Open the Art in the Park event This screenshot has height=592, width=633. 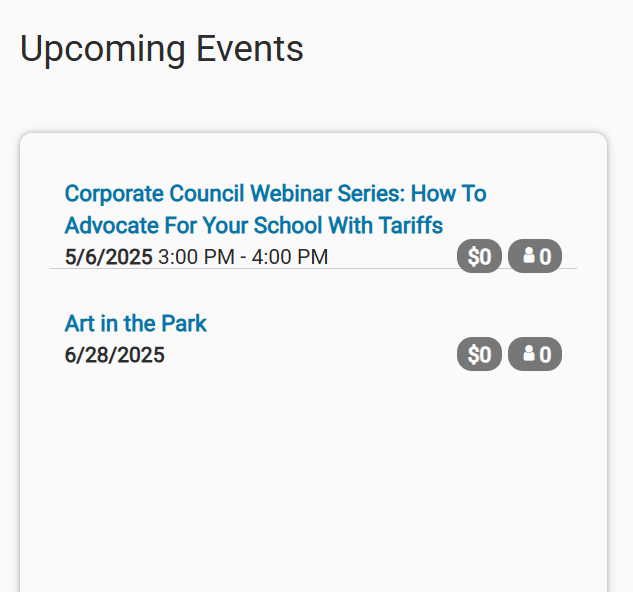coord(136,323)
